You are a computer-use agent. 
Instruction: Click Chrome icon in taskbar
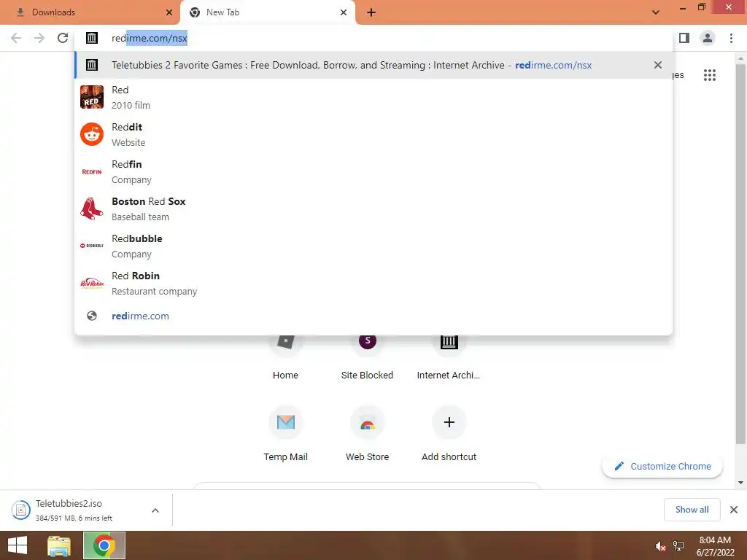(104, 545)
